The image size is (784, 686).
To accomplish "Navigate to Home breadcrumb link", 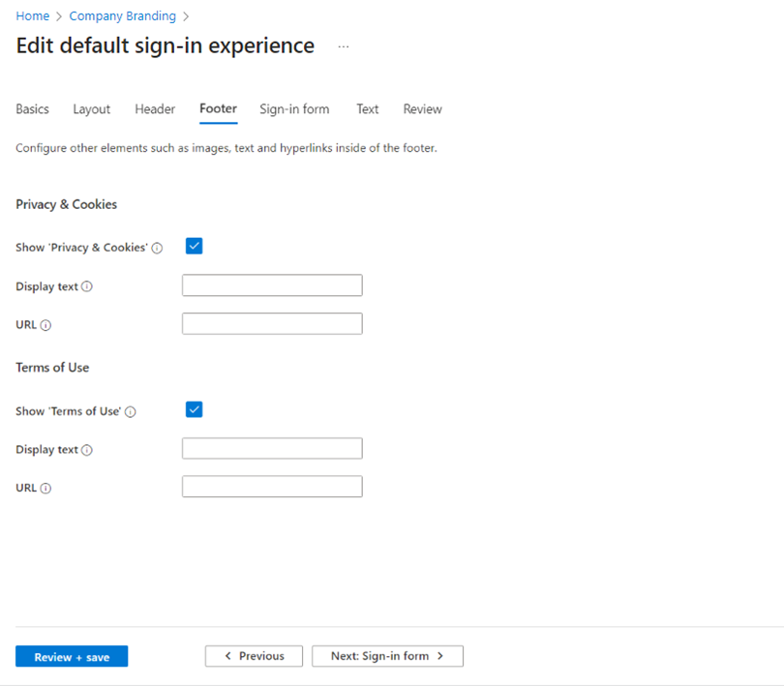I will point(32,16).
